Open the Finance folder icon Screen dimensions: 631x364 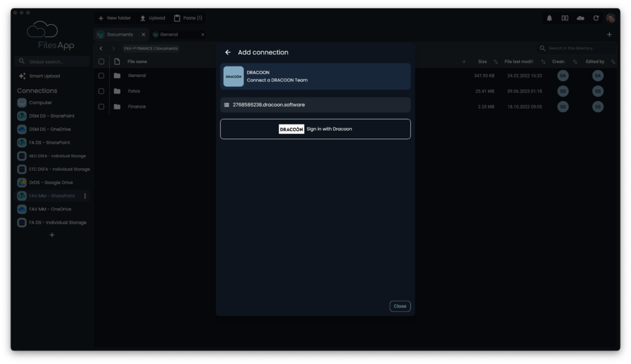[117, 107]
